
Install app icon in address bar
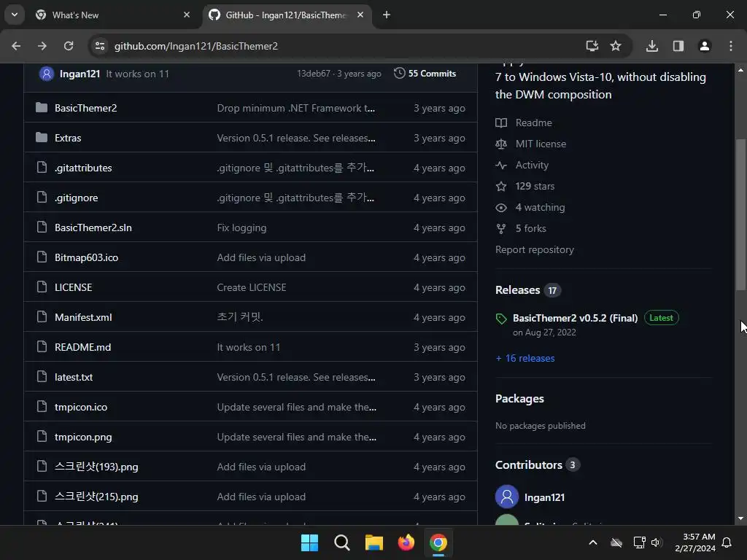click(592, 46)
